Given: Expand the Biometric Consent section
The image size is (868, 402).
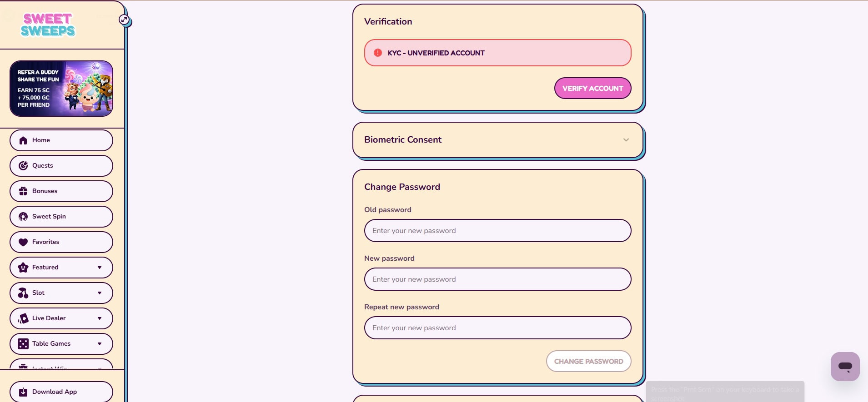Looking at the screenshot, I should (626, 140).
